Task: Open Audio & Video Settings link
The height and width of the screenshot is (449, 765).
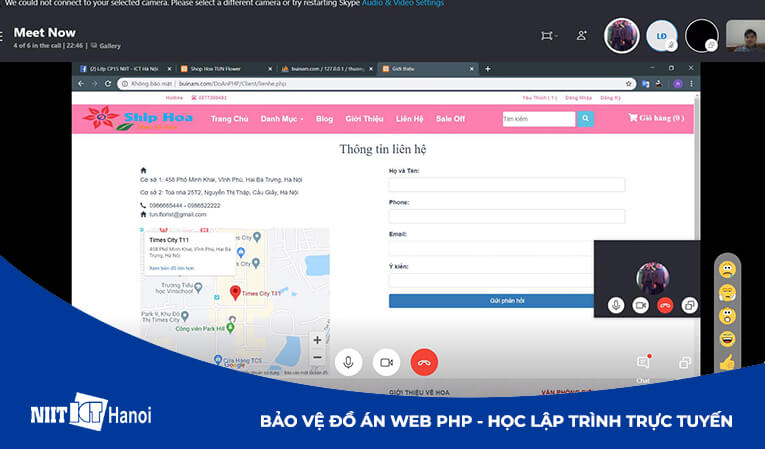Action: click(403, 3)
